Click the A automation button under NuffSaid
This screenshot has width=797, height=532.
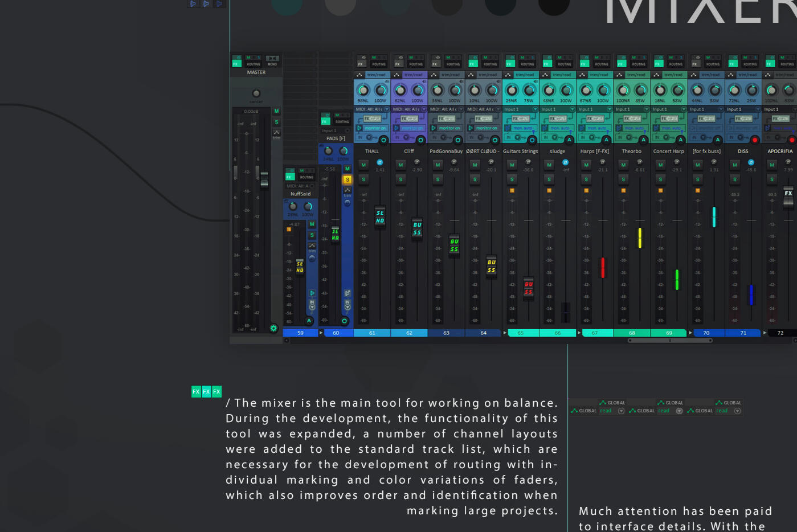click(309, 320)
